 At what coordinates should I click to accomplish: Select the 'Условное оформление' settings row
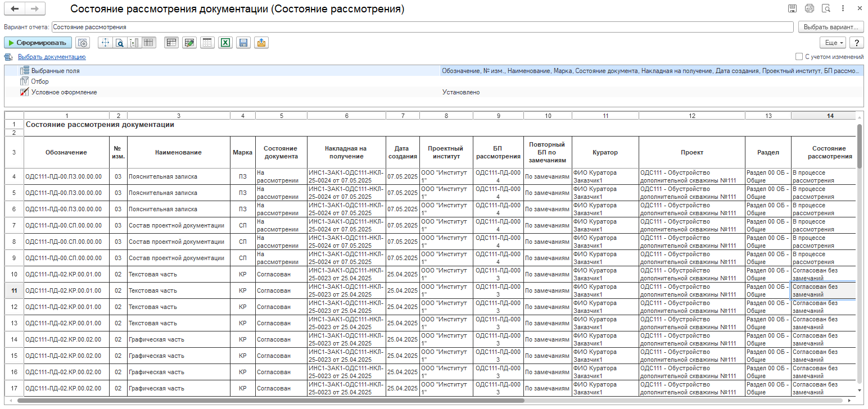coord(64,92)
